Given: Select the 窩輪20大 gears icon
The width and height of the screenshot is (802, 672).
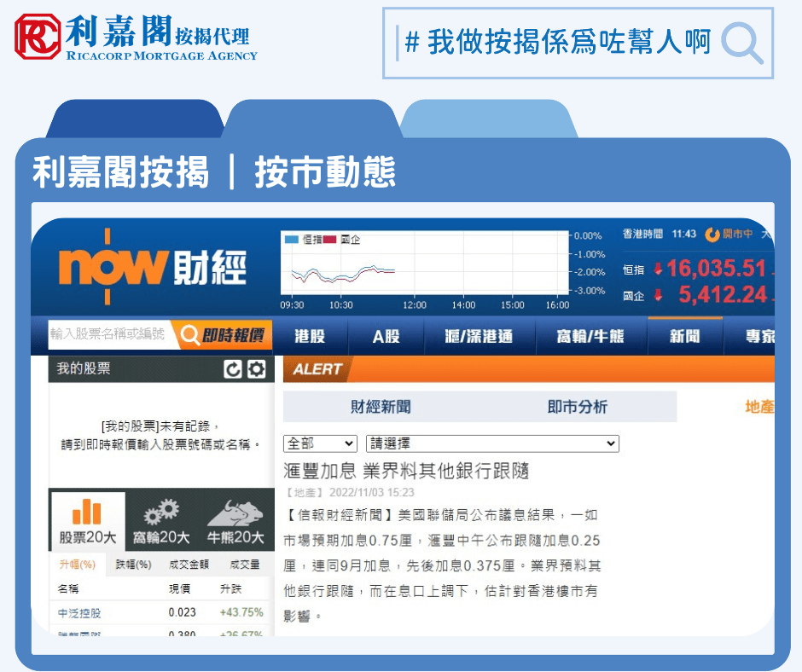Looking at the screenshot, I should (x=161, y=513).
